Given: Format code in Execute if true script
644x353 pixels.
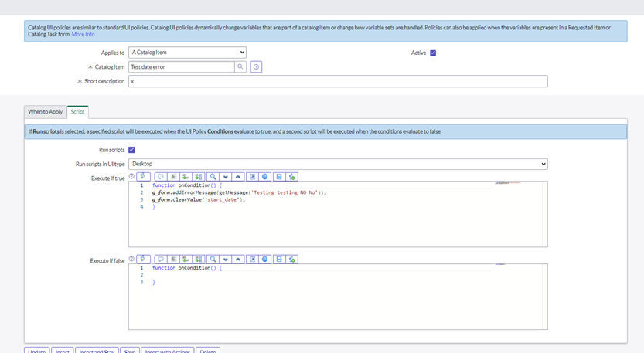Looking at the screenshot, I should pos(173,176).
